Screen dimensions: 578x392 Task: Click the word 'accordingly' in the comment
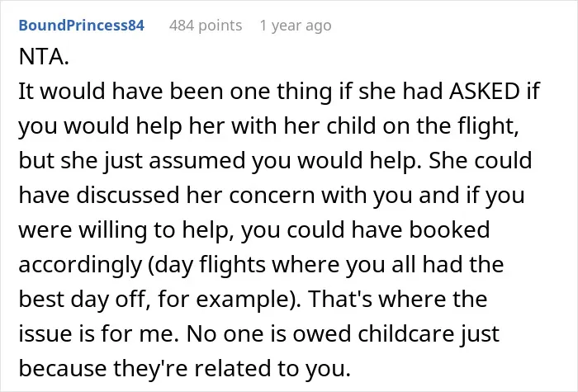(80, 265)
